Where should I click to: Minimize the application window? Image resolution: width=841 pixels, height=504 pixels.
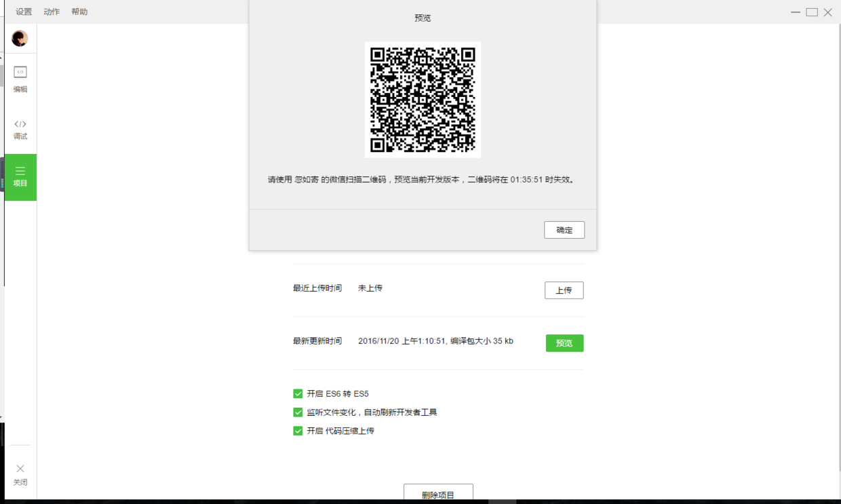(796, 12)
